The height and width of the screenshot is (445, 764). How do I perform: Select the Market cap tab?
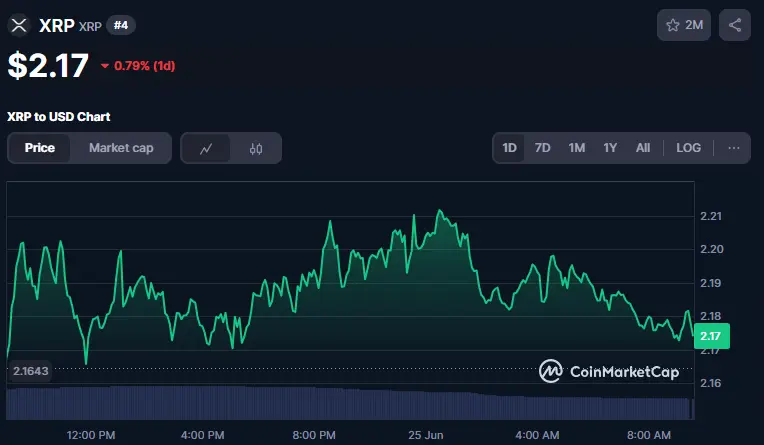coord(121,148)
